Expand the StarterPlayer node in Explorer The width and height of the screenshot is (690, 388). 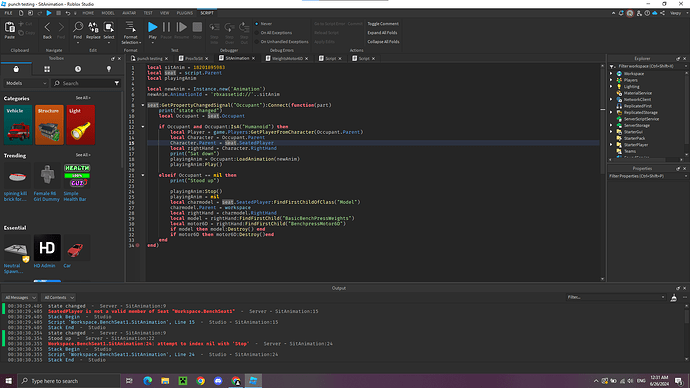(611, 145)
